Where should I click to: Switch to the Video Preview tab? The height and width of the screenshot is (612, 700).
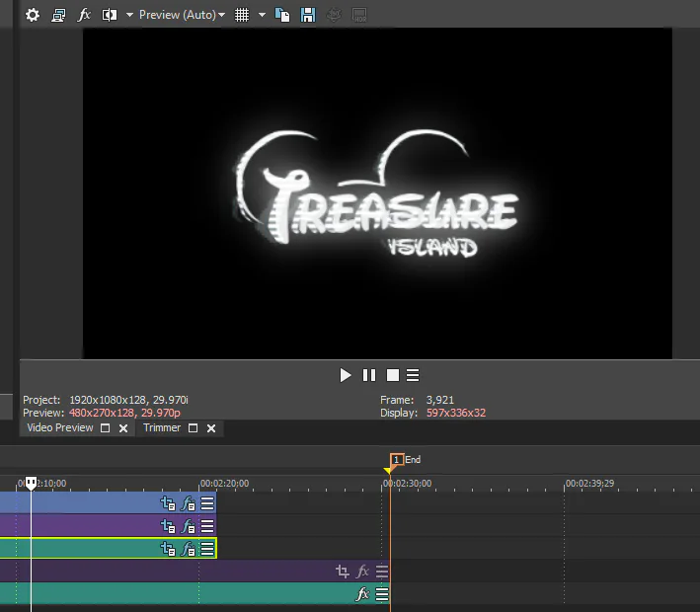point(60,427)
